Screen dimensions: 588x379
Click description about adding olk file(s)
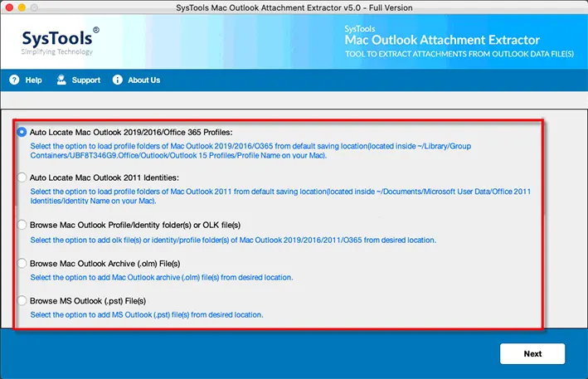[233, 240]
